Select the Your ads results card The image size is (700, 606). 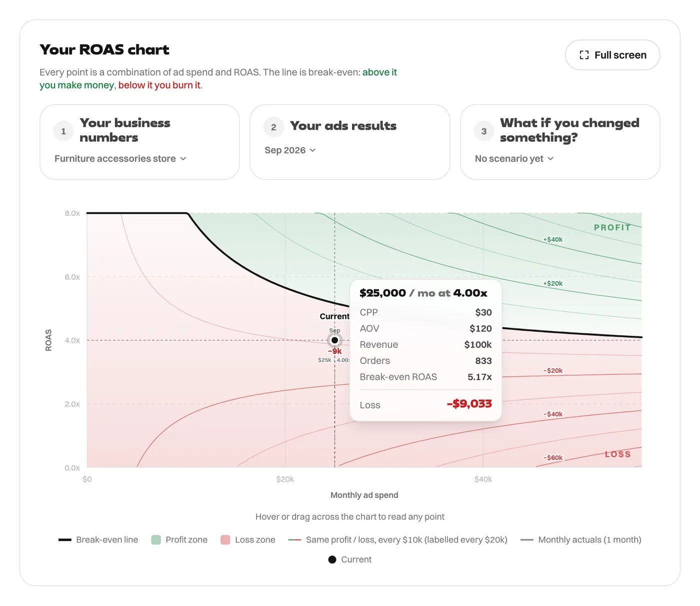tap(350, 142)
